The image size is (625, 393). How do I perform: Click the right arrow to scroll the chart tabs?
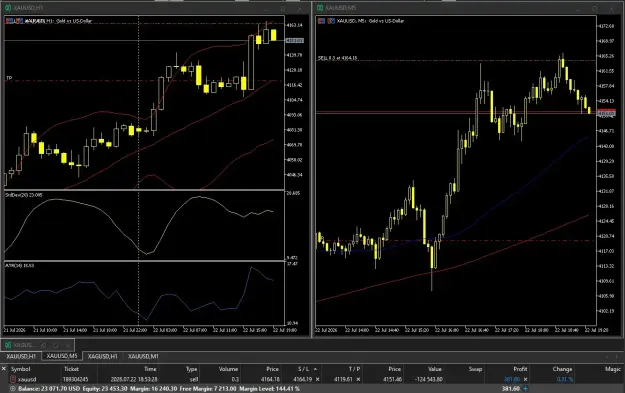pyautogui.click(x=617, y=356)
